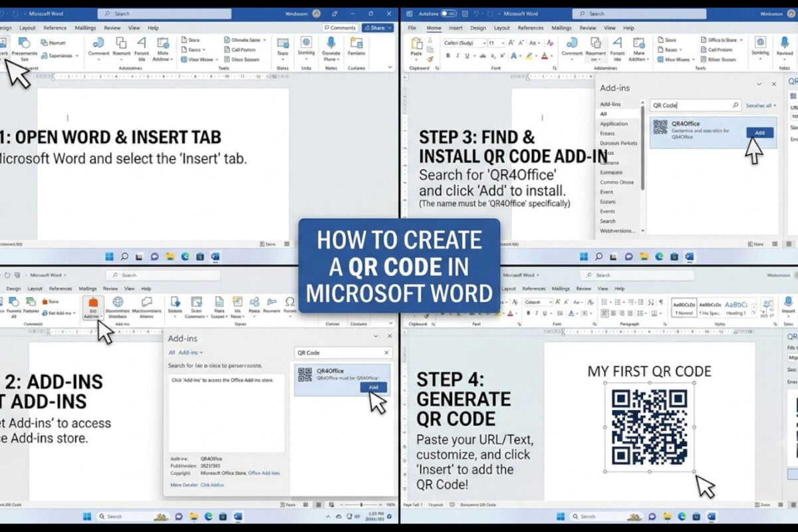The width and height of the screenshot is (798, 532).
Task: Click Justify alignment in Step 4 ribbon
Action: (630, 313)
